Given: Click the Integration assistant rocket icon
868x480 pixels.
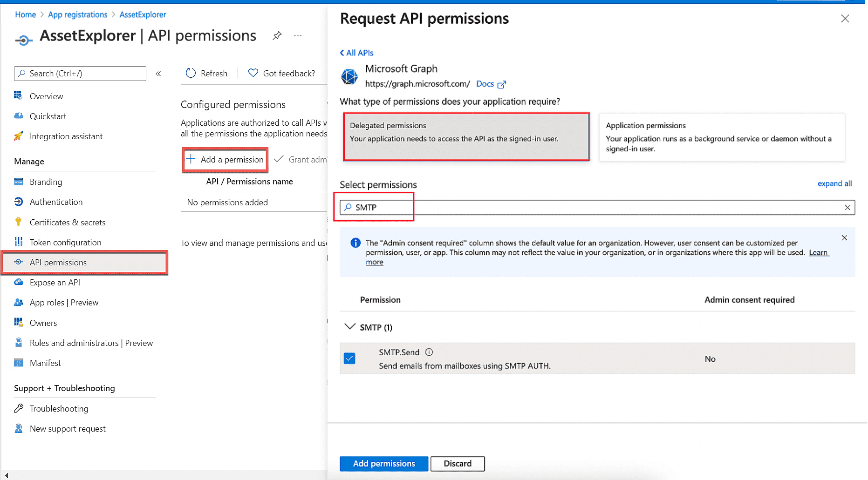Looking at the screenshot, I should tap(18, 136).
